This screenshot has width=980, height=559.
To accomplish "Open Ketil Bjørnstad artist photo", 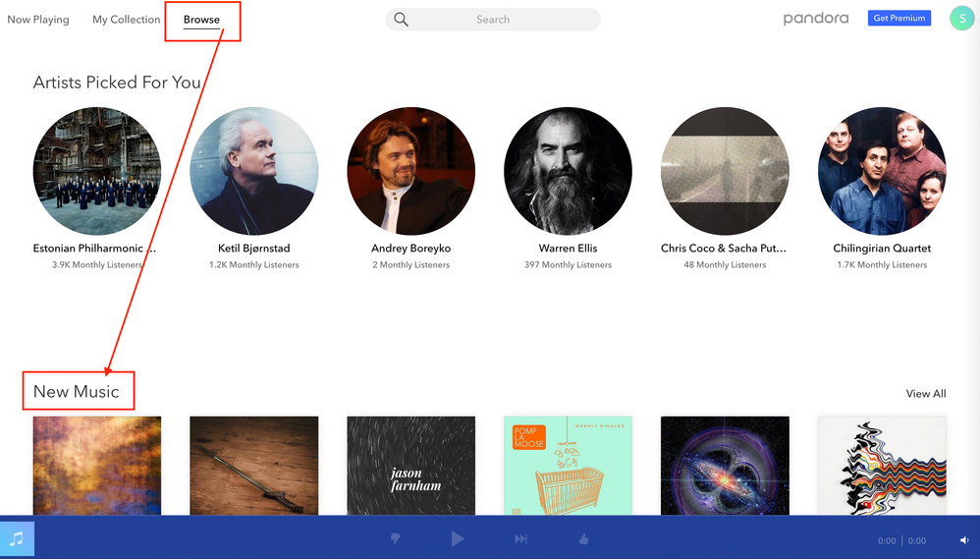I will point(253,171).
